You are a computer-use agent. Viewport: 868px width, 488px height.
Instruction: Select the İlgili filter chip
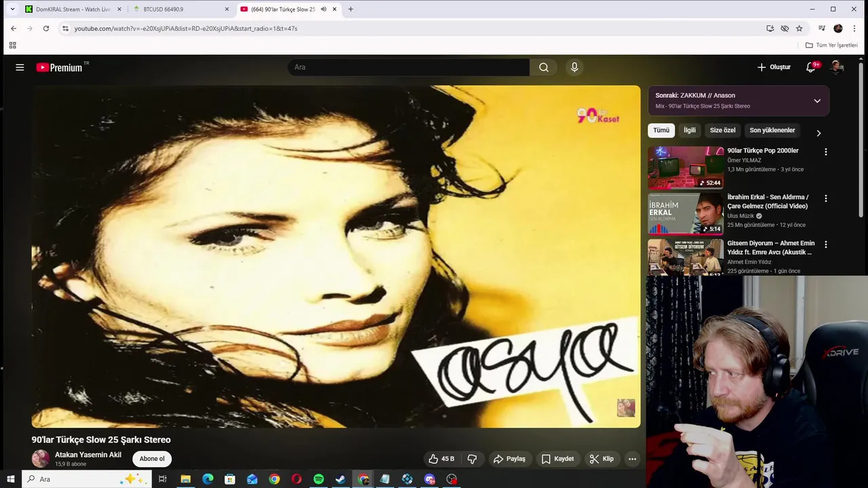pos(690,130)
